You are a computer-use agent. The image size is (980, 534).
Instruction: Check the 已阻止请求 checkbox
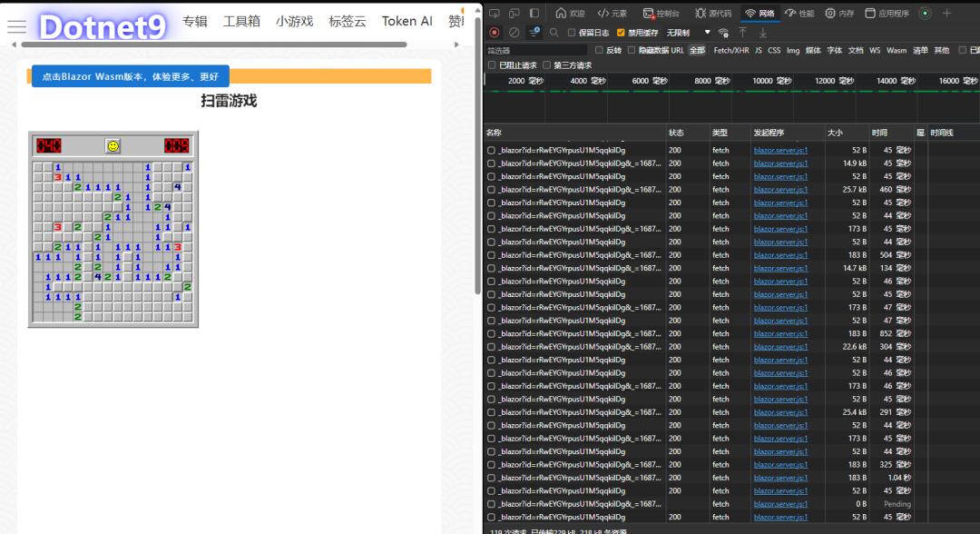click(492, 65)
